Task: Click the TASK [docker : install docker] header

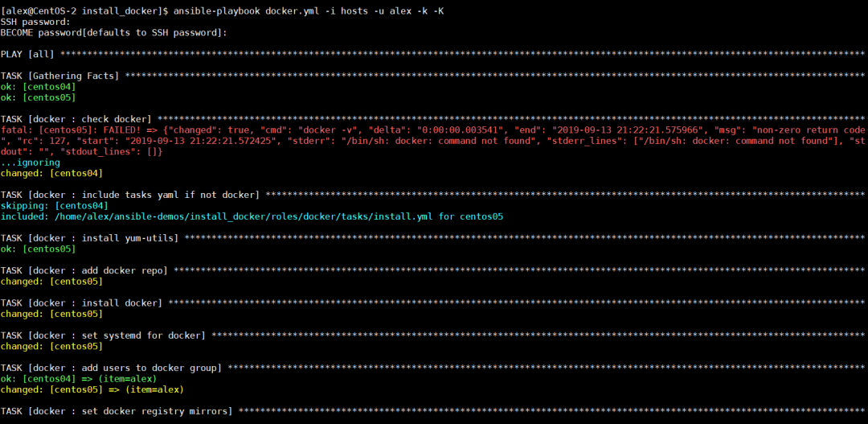Action: pos(81,303)
